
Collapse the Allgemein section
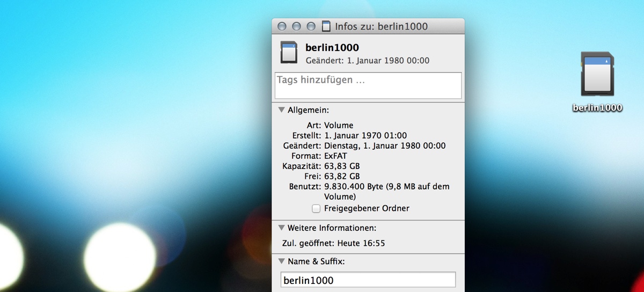281,109
